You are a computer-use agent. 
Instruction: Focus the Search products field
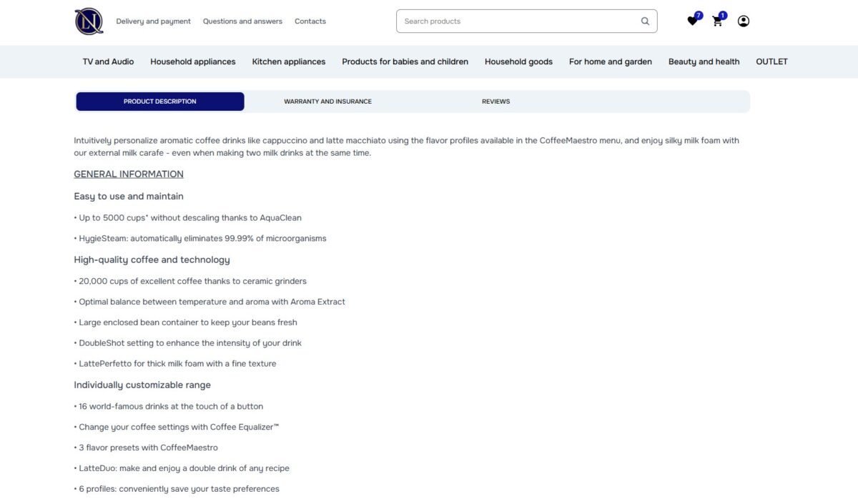tap(526, 21)
